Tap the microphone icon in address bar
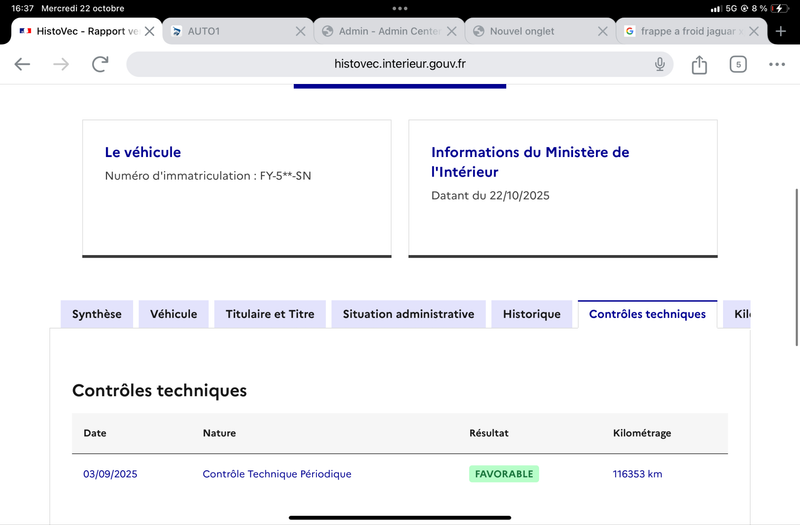800x525 pixels. (660, 64)
